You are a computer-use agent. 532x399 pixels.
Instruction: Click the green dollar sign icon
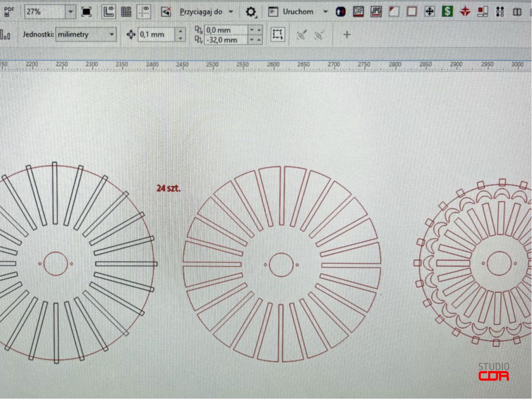point(447,12)
